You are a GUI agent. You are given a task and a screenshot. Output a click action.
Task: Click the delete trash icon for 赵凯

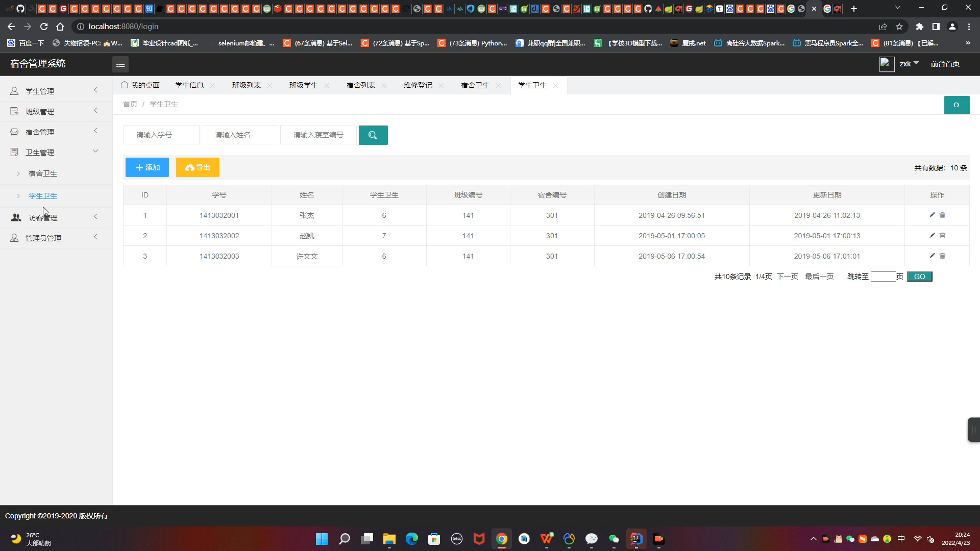pyautogui.click(x=942, y=235)
